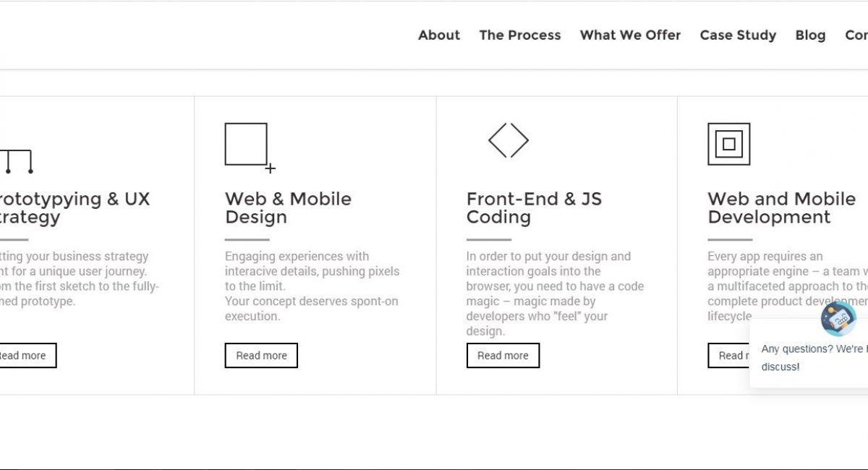This screenshot has width=868, height=470.
Task: Click the Web and Mobile Development heading
Action: tap(781, 208)
